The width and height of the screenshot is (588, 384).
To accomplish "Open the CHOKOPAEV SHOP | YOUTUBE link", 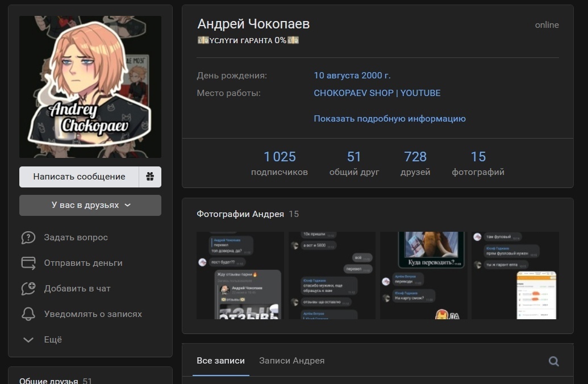I will [x=377, y=93].
